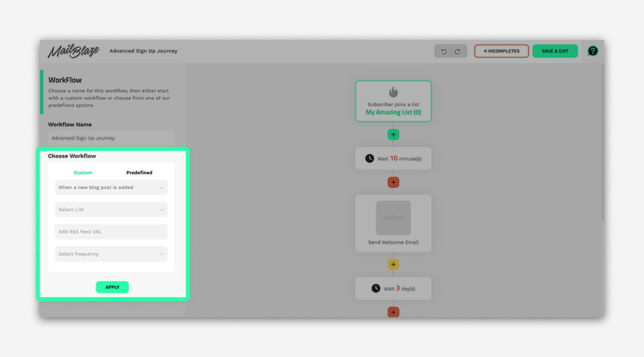Click the MailBlaze logo
This screenshot has height=357, width=644.
[x=74, y=51]
